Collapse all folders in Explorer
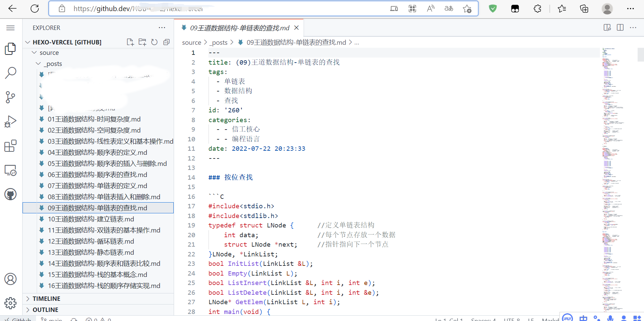644x321 pixels. tap(166, 42)
